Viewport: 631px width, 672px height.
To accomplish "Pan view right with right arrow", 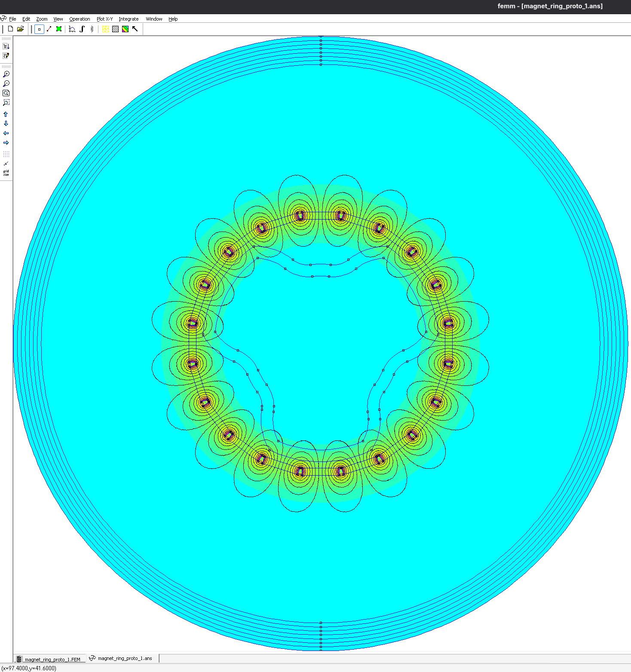I will pos(6,143).
